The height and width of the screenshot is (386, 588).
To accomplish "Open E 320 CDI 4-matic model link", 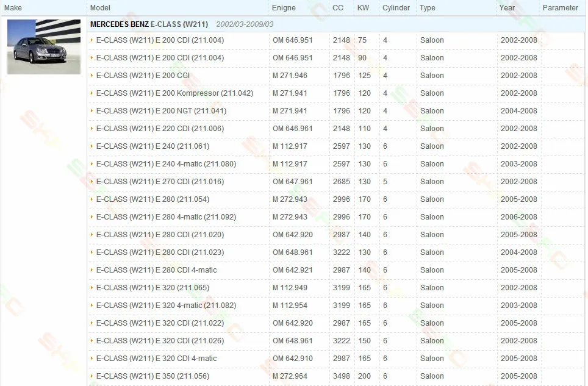I will click(x=156, y=359).
